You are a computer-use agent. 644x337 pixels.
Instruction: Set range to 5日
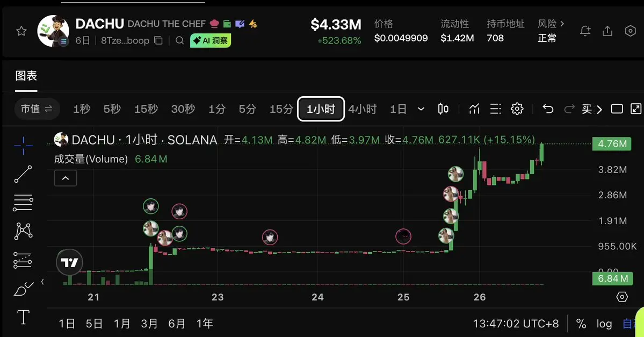pyautogui.click(x=94, y=324)
